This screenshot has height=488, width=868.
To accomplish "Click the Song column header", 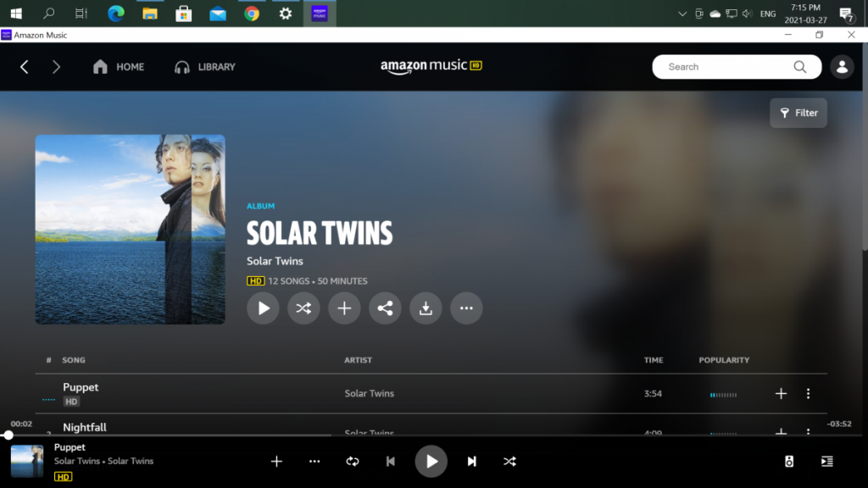I will point(74,360).
